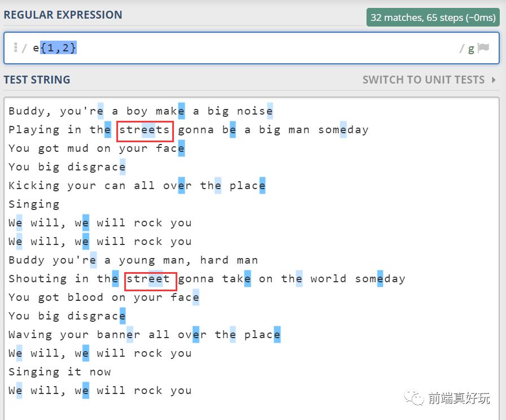The width and height of the screenshot is (506, 420).
Task: Click into the regular expression input field
Action: [x=251, y=48]
